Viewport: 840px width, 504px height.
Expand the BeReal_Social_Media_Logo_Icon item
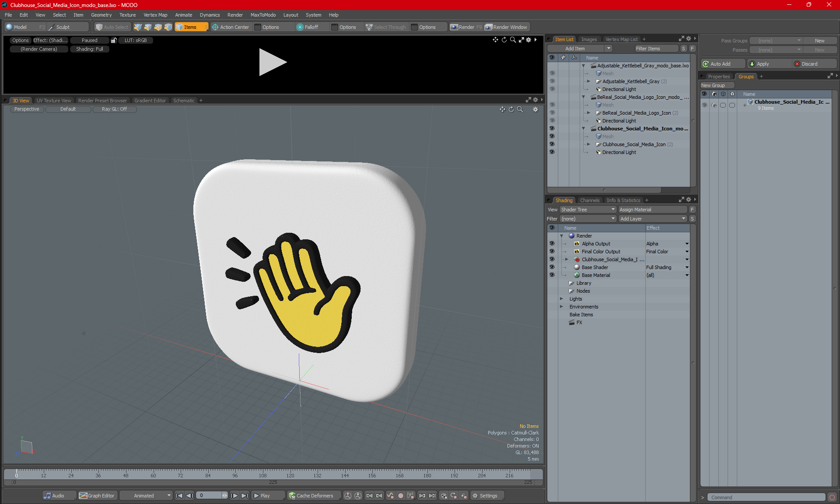[588, 113]
